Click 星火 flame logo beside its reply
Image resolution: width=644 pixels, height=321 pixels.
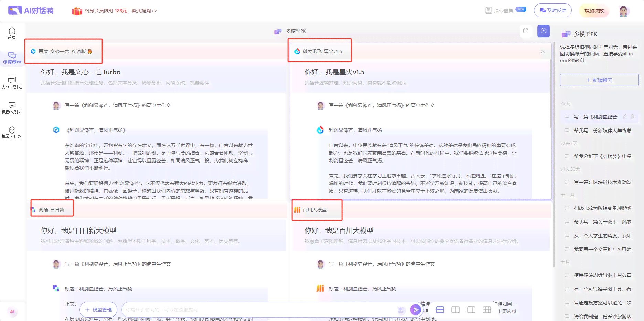320,130
